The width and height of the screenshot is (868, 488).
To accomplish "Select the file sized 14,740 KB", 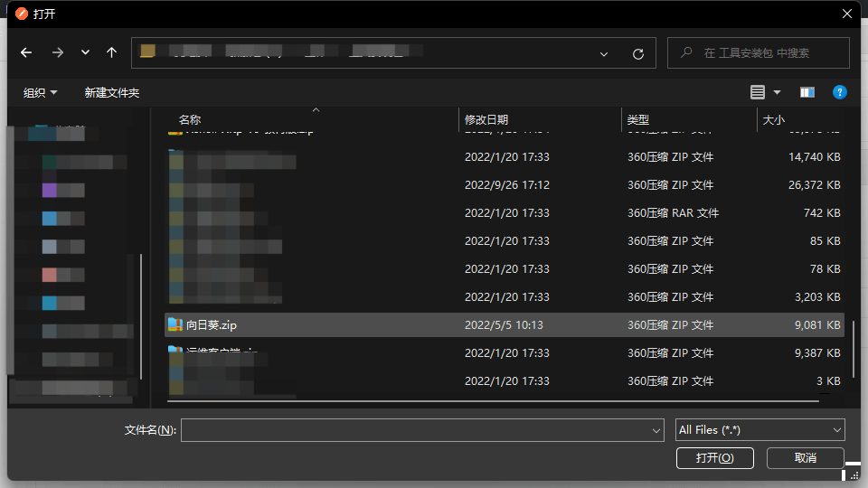I will point(505,157).
